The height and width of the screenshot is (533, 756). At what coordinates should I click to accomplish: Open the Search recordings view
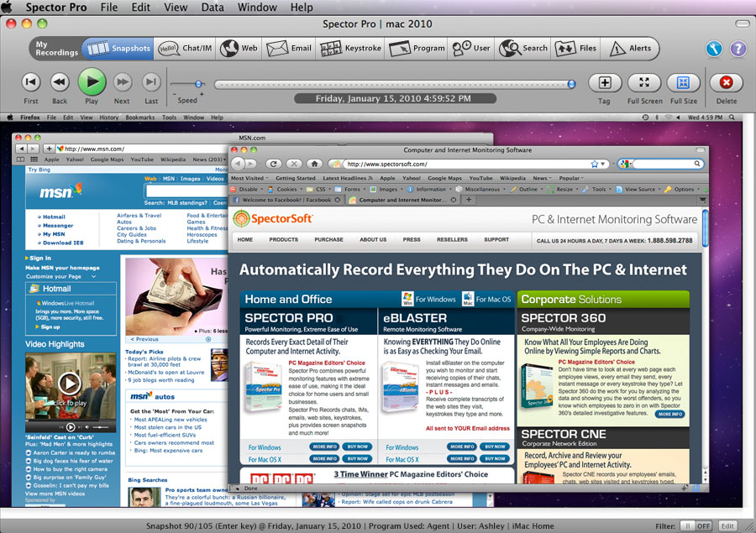523,48
